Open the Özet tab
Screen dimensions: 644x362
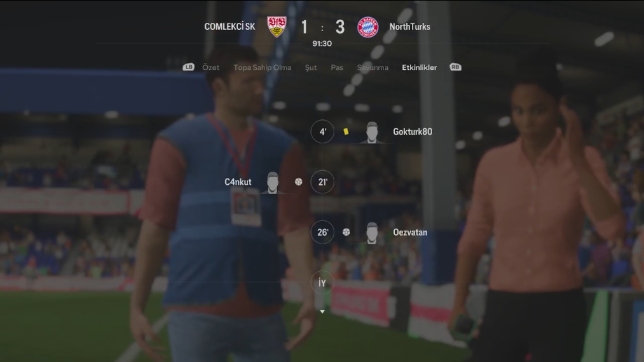tap(210, 67)
